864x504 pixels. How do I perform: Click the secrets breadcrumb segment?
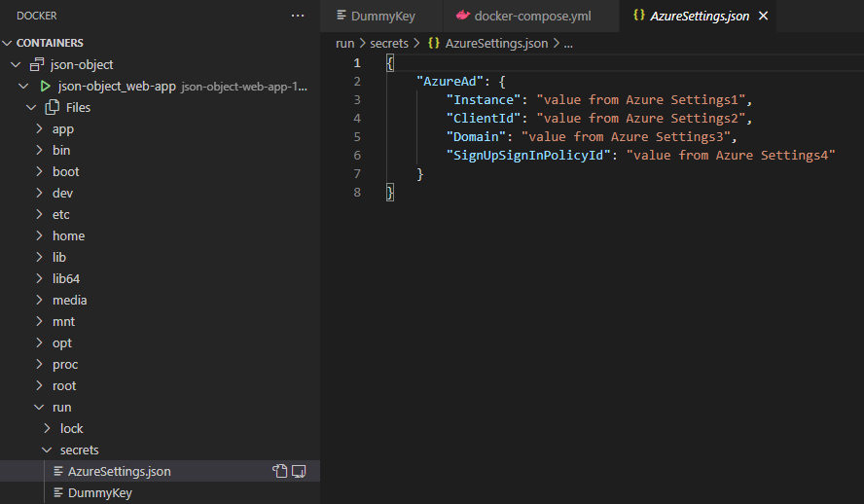(389, 44)
